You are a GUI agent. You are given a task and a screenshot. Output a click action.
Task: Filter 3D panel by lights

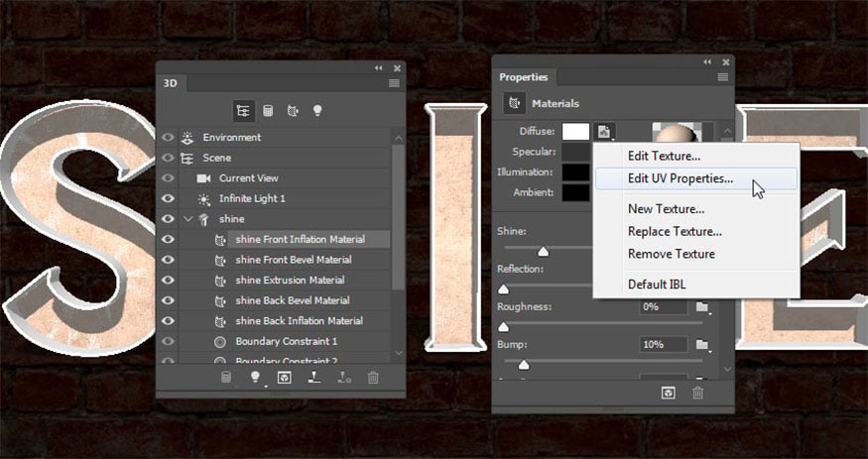tap(317, 110)
